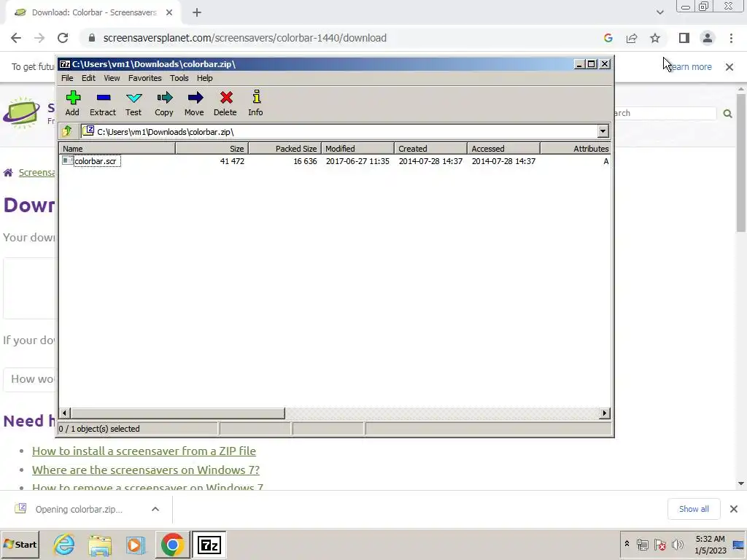Open the Help menu
747x560 pixels.
pyautogui.click(x=205, y=78)
